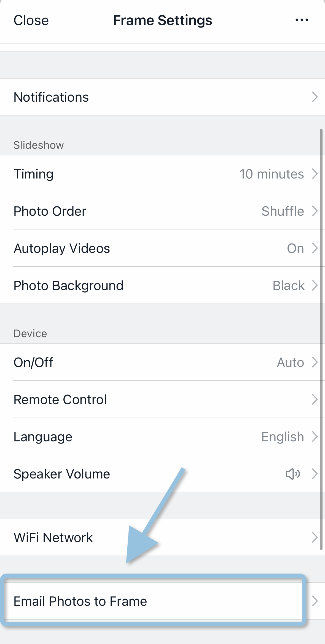Open the Notifications menu item
Image resolution: width=325 pixels, height=644 pixels.
(x=51, y=97)
